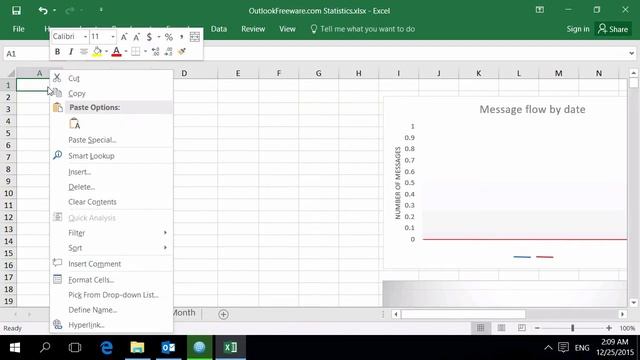The width and height of the screenshot is (640, 360).
Task: Open the Undo history dropdown arrow
Action: click(54, 11)
